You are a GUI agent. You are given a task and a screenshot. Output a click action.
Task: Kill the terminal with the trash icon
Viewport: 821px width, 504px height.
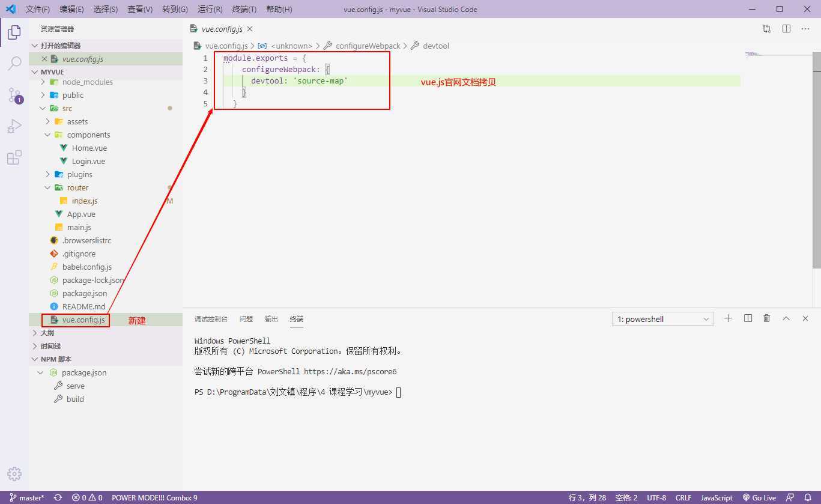click(767, 318)
